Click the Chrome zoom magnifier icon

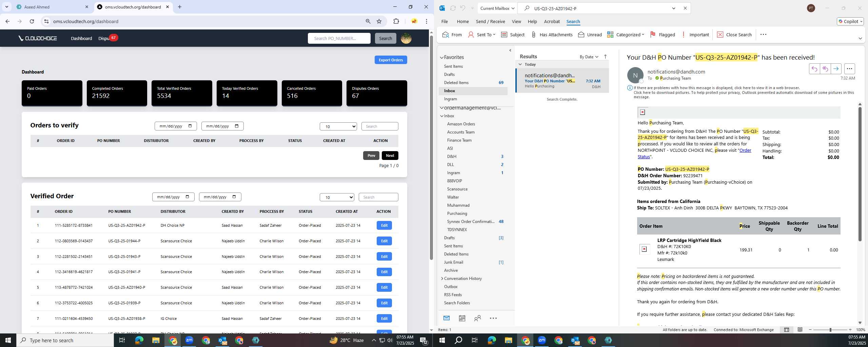368,21
